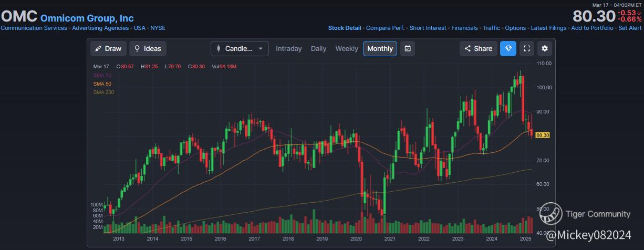Open chart settings gear

click(x=545, y=48)
